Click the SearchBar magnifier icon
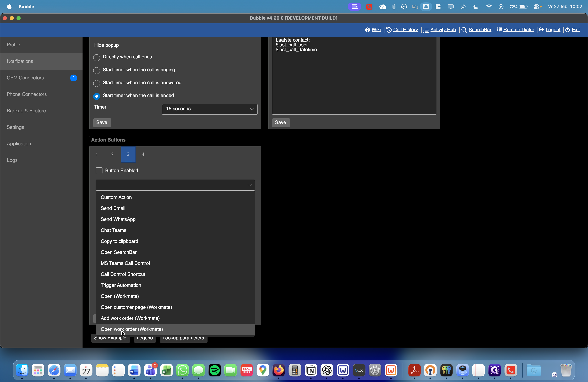 coord(464,30)
